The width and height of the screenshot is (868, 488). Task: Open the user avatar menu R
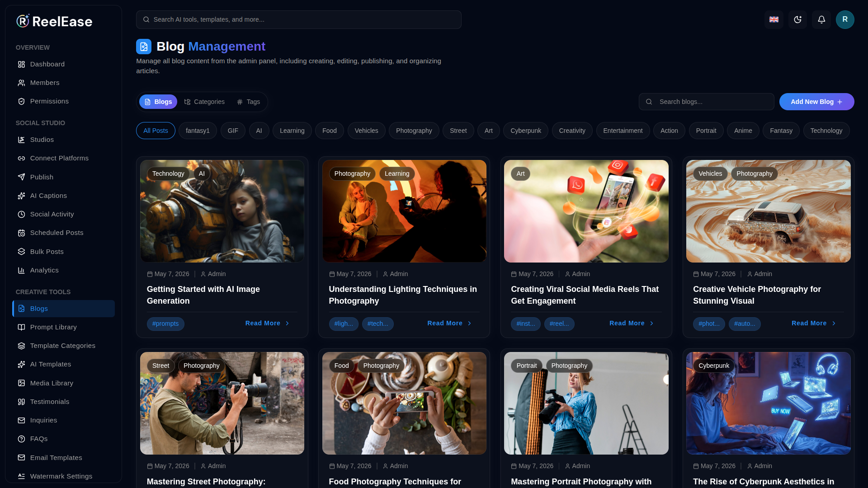[x=845, y=19]
